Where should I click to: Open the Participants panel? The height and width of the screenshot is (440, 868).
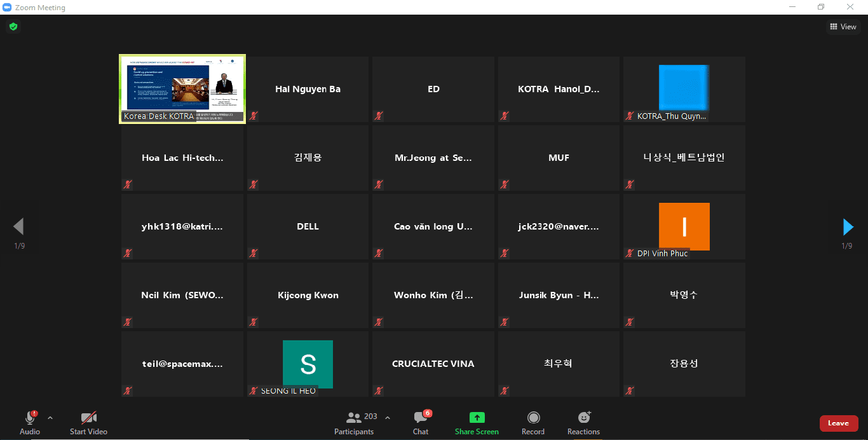click(354, 423)
